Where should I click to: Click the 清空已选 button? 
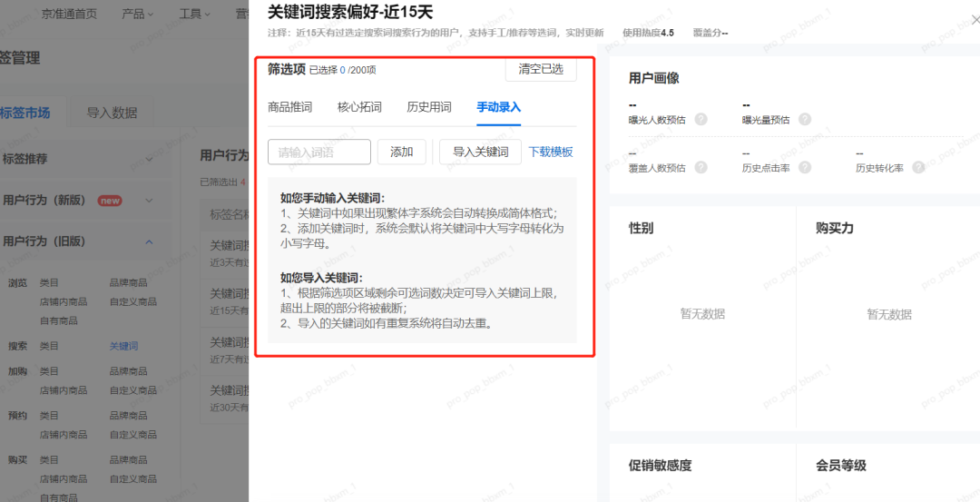click(x=541, y=69)
